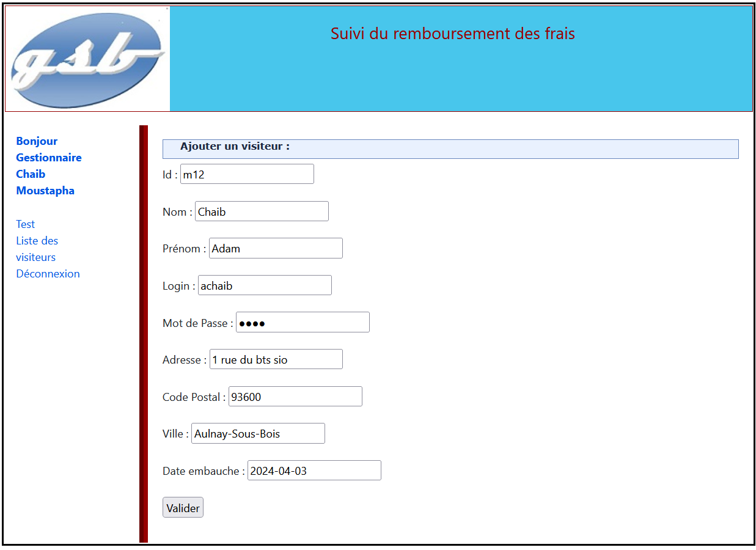Click the Ajouter un visiteur section heading
756x550 pixels.
pos(235,147)
